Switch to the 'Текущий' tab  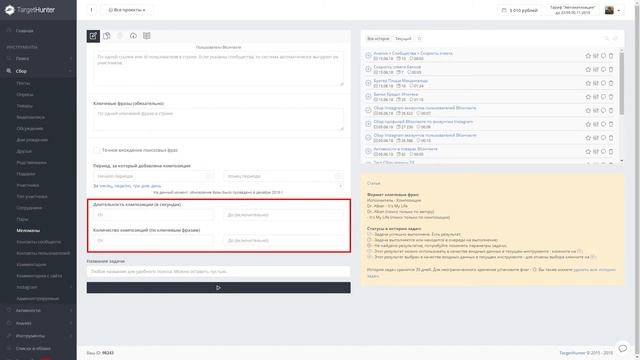[x=403, y=38]
